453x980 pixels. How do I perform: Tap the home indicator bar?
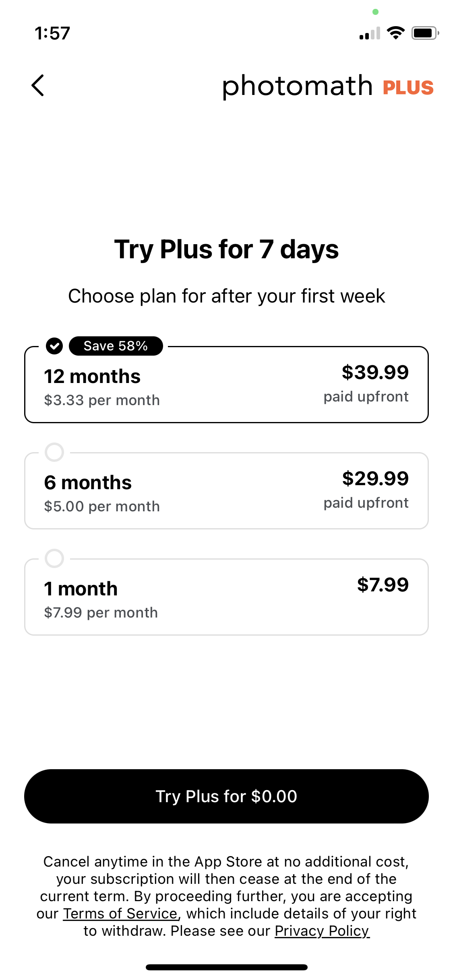(226, 967)
